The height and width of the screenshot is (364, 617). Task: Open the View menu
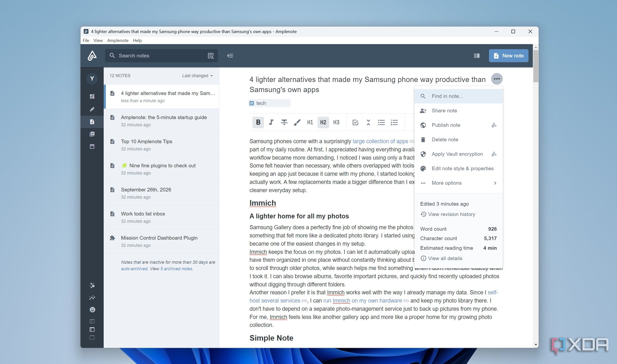click(x=98, y=40)
